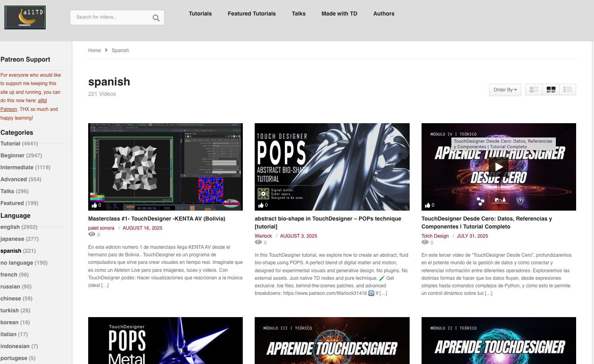
Task: Switch to grid layout view icon
Action: pyautogui.click(x=551, y=90)
